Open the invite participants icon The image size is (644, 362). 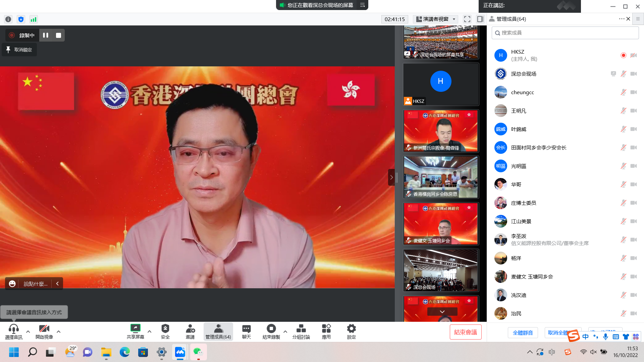coord(190,328)
